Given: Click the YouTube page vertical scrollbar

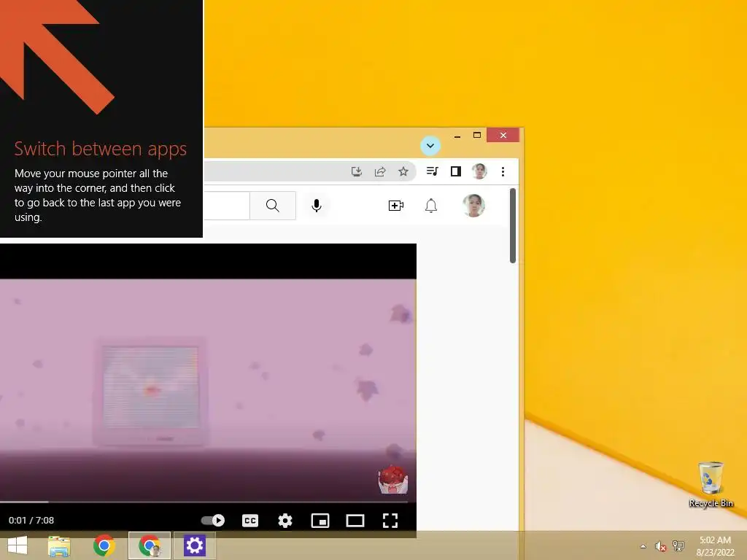Looking at the screenshot, I should click(513, 226).
